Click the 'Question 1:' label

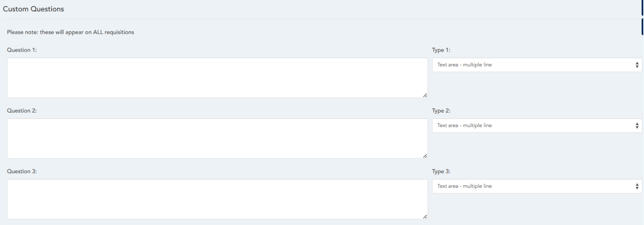(x=22, y=50)
